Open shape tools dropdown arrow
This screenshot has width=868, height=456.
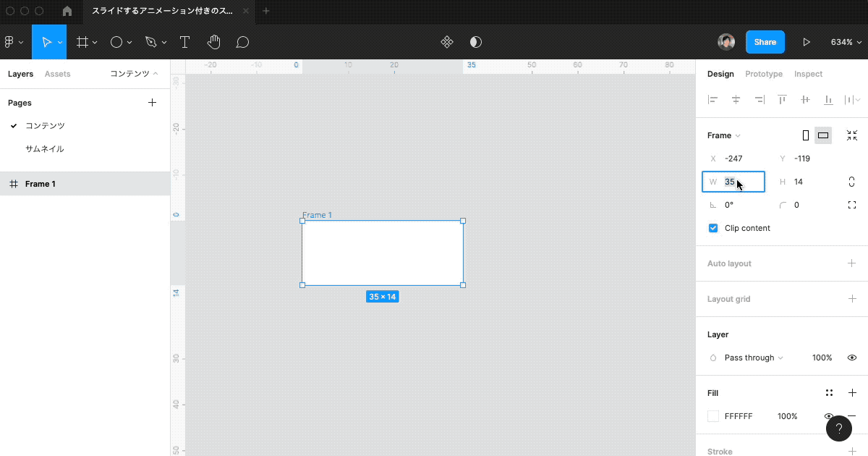tap(129, 43)
